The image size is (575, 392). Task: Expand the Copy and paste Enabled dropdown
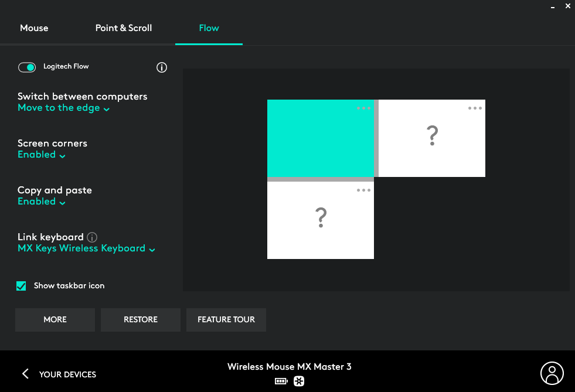[42, 202]
